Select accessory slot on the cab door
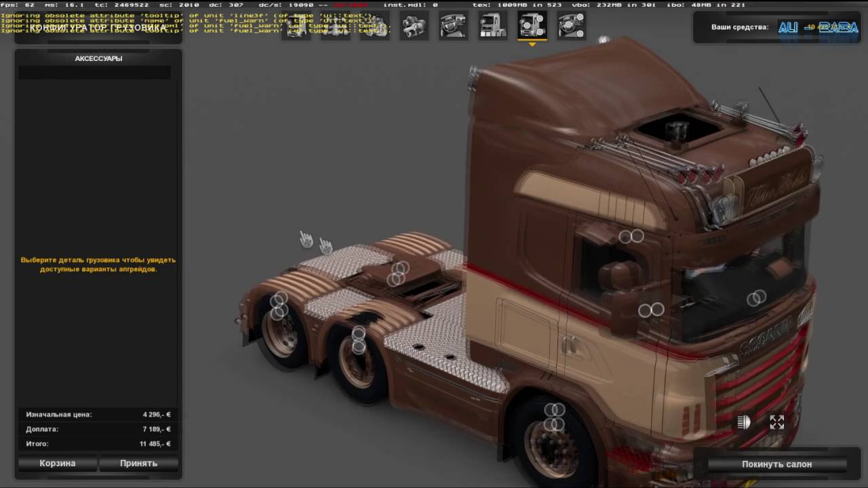 652,310
